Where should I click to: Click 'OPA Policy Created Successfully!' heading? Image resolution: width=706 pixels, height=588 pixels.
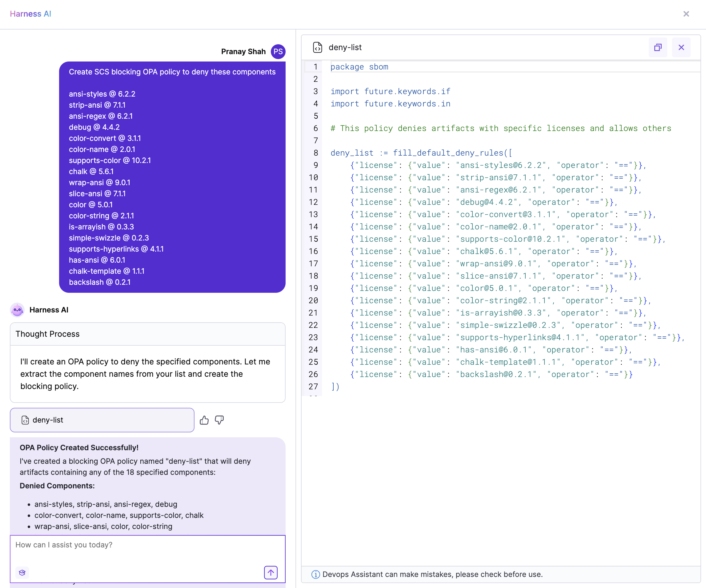(x=79, y=447)
